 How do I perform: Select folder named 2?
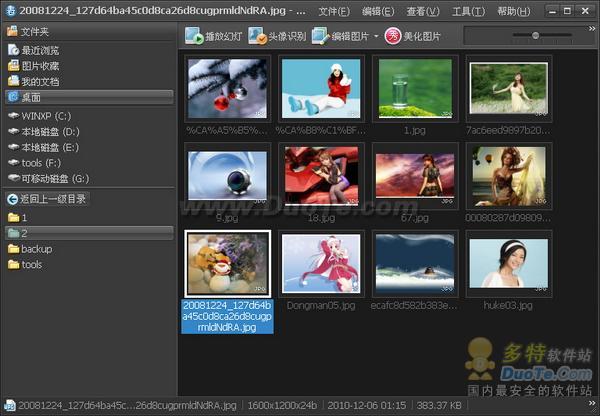(89, 233)
